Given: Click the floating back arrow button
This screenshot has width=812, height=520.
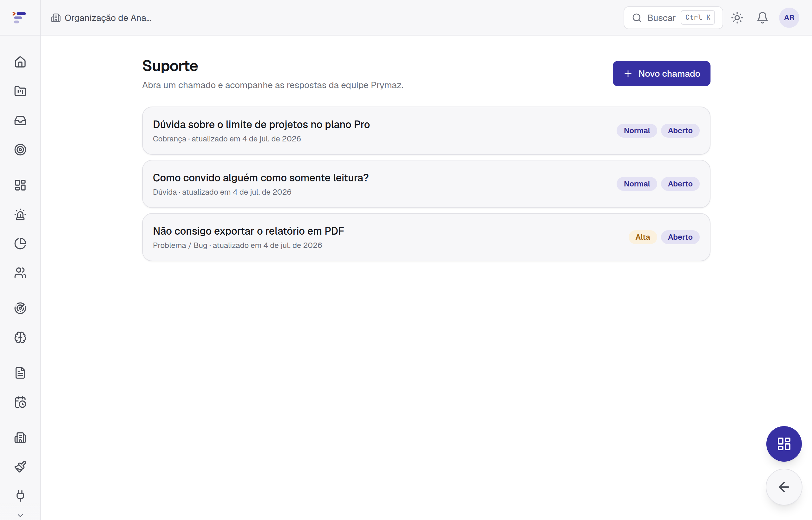Looking at the screenshot, I should coord(784,487).
